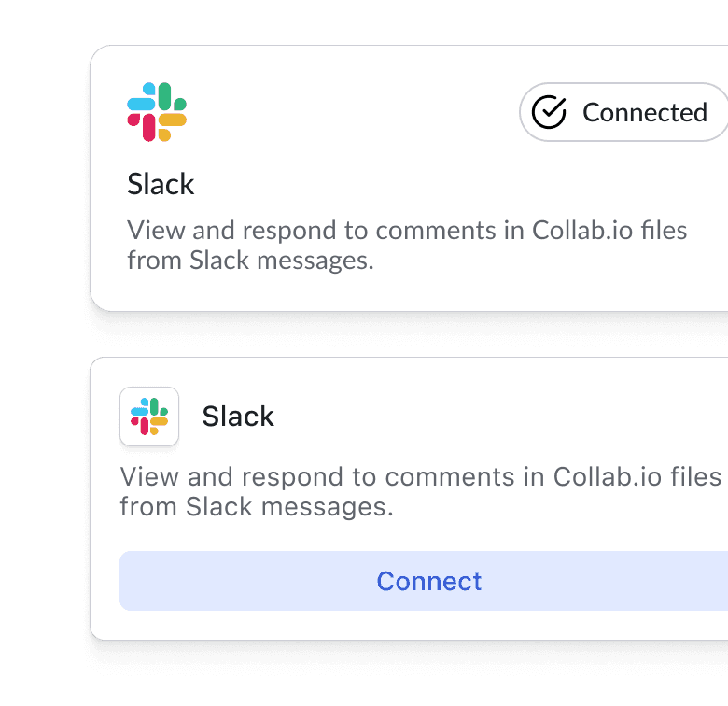728x706 pixels.
Task: Click the small boxed Slack icon
Action: coord(149,417)
